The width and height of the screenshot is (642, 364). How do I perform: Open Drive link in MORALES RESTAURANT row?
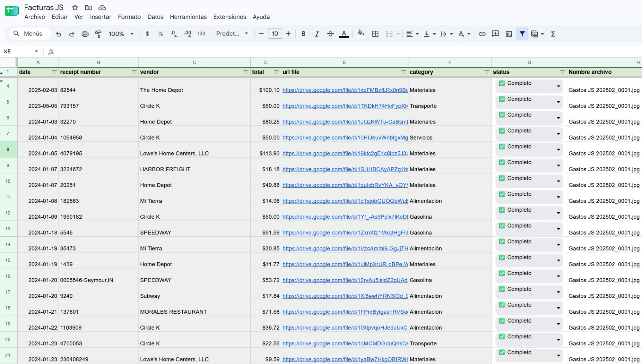[345, 312]
